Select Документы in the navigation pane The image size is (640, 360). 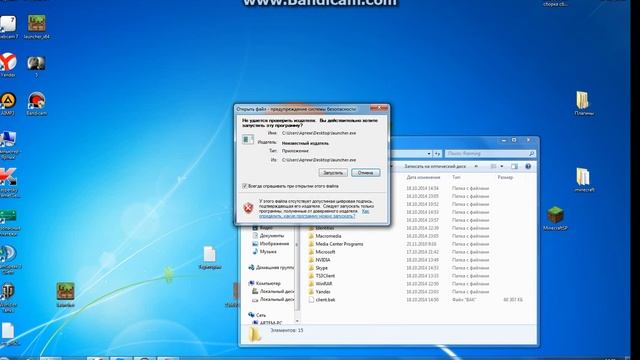click(x=271, y=236)
